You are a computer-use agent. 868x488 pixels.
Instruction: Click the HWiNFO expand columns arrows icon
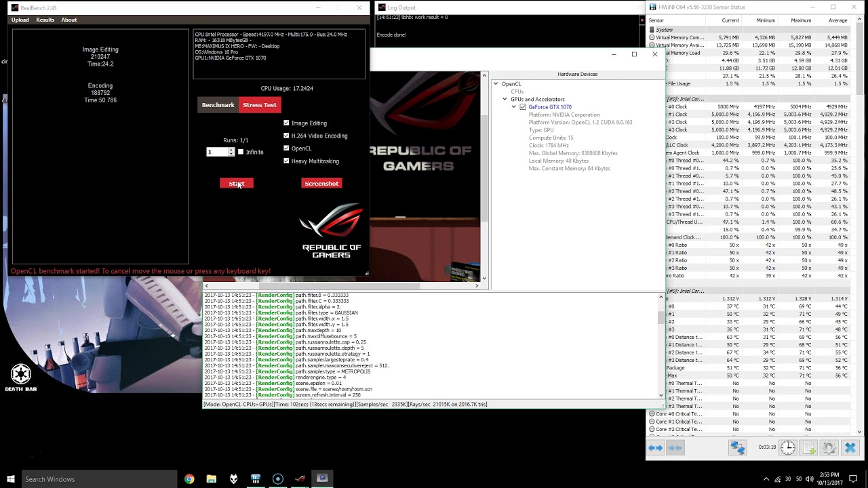[655, 448]
